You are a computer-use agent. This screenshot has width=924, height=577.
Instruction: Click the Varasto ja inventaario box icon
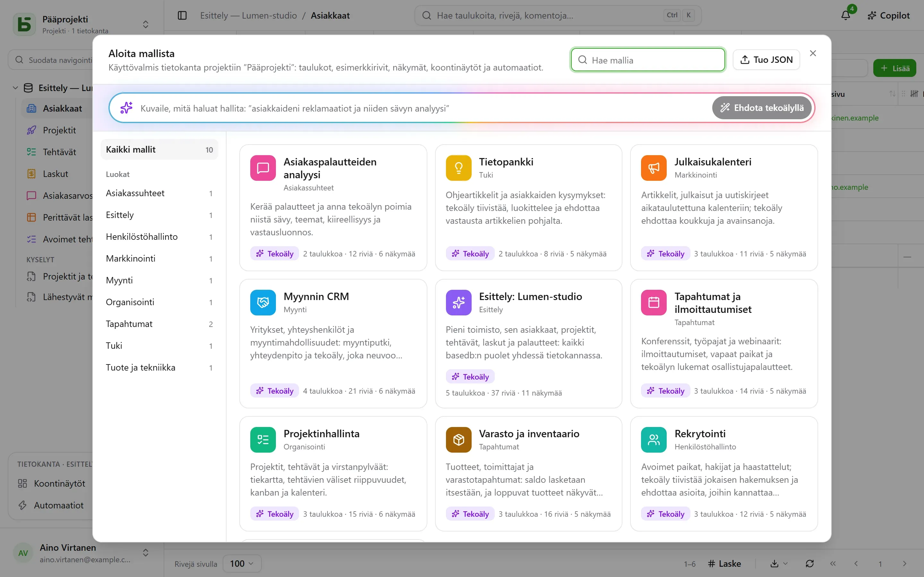(x=458, y=439)
